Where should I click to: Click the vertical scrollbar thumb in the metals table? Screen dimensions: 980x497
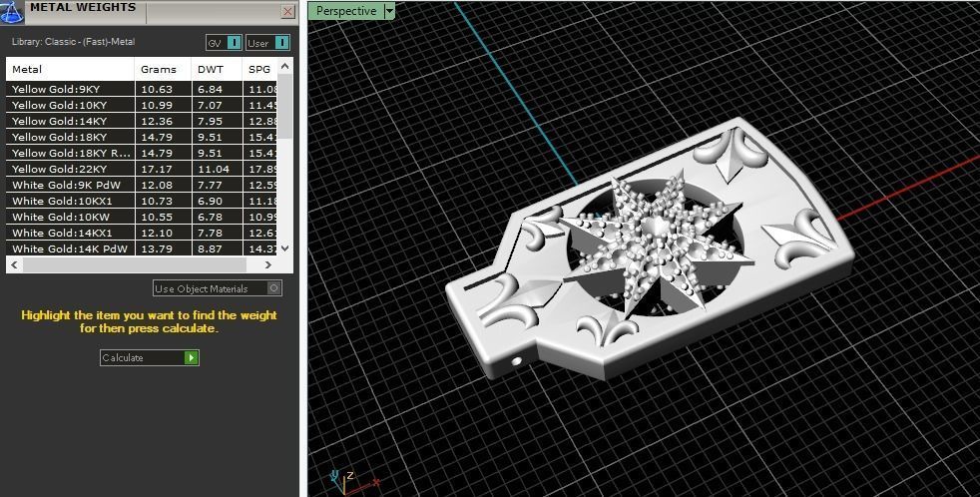pyautogui.click(x=285, y=106)
